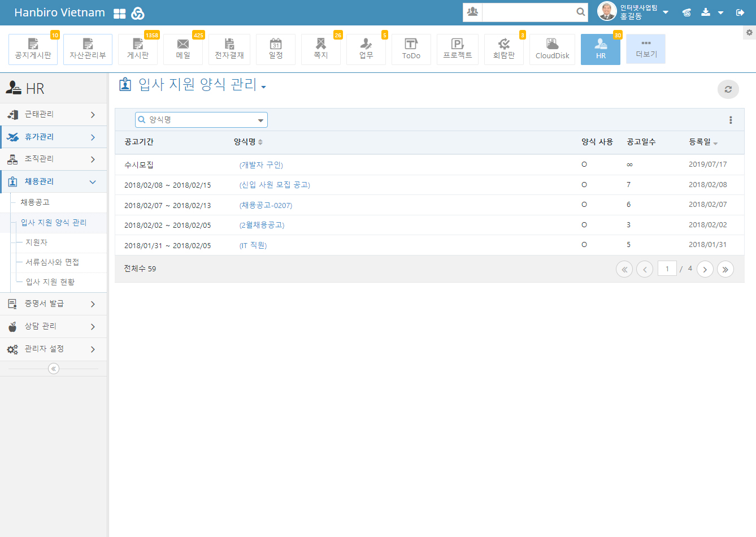Select 입사 지원 양식 관리 in sidebar
The image size is (756, 537).
pos(54,223)
